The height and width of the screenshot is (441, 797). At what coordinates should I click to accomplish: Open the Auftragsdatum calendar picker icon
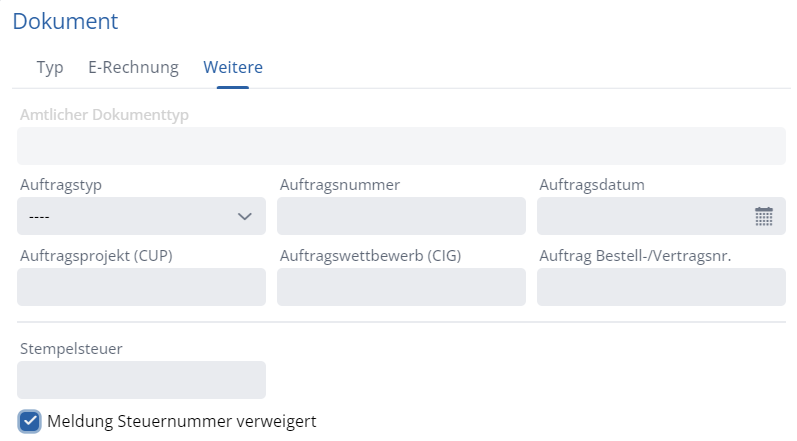pos(764,216)
